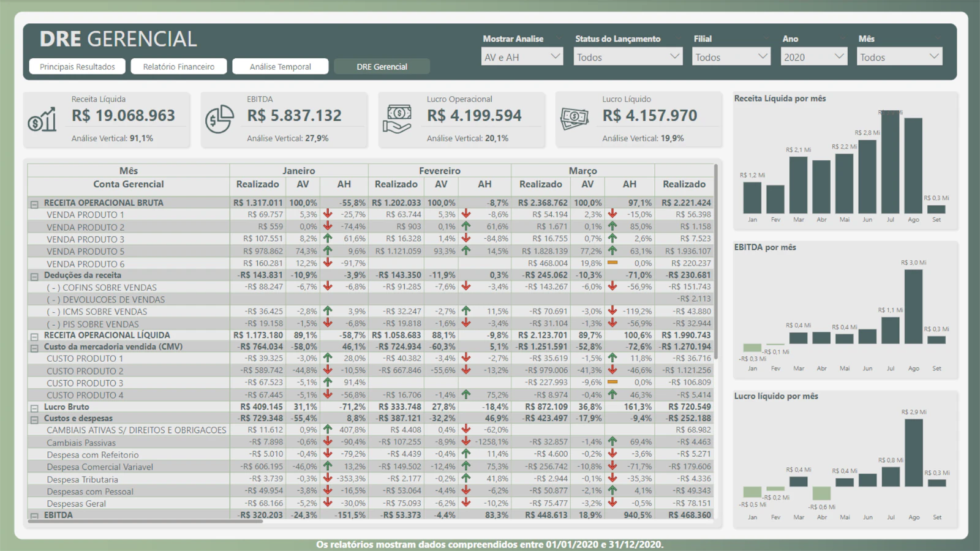The height and width of the screenshot is (551, 980).
Task: Click the R$ 5.837.132 EBITDA value
Action: coord(295,116)
